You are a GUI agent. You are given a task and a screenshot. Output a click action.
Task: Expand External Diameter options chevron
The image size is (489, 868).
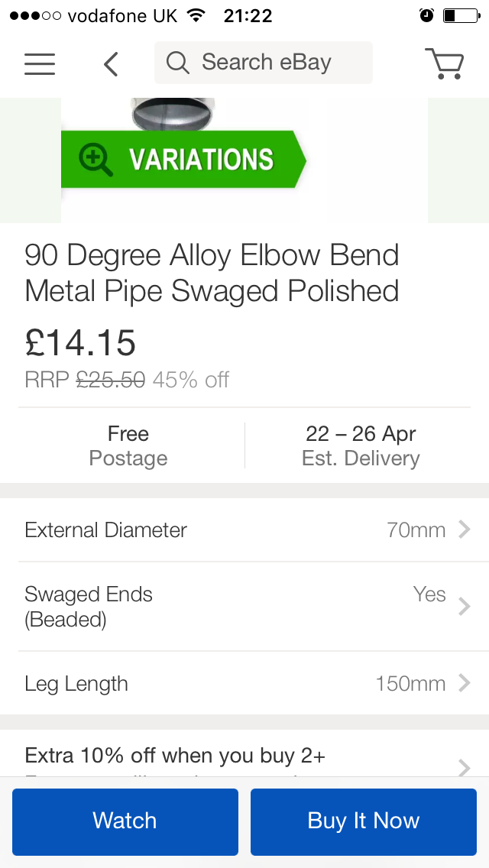[464, 530]
